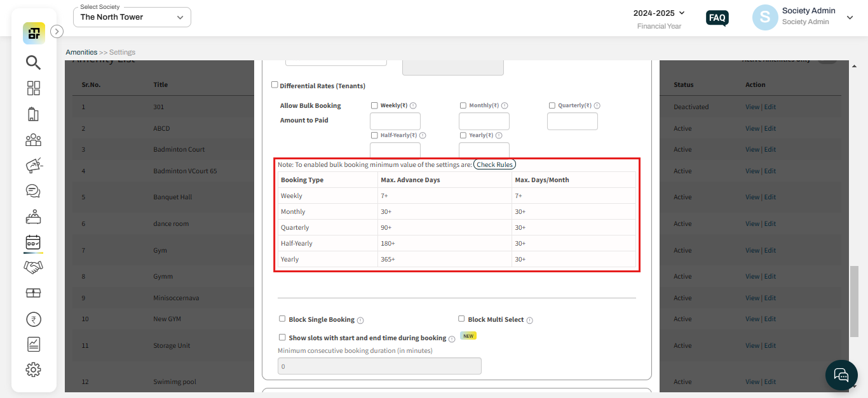This screenshot has width=868, height=398.
Task: Expand the 2024-2025 financial year dropdown
Action: click(658, 12)
